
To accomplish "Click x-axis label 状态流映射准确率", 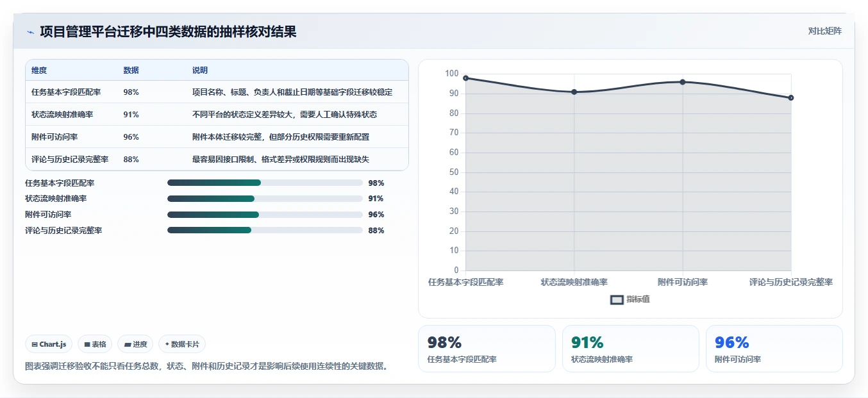I will (574, 283).
